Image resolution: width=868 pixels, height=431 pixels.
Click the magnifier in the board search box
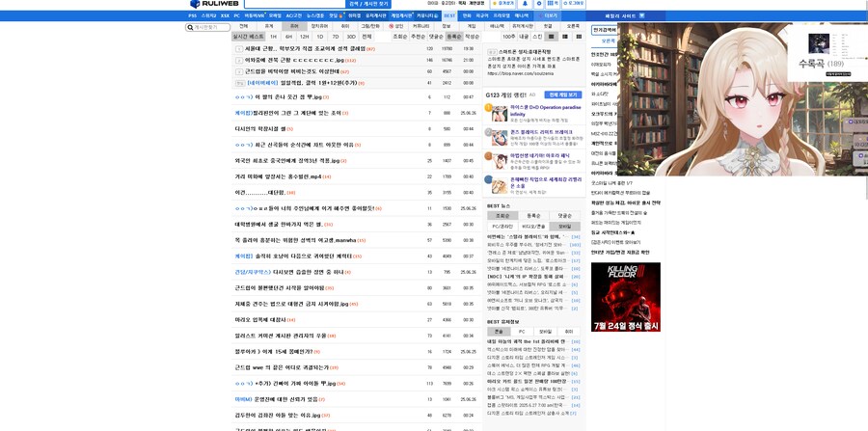pos(189,27)
